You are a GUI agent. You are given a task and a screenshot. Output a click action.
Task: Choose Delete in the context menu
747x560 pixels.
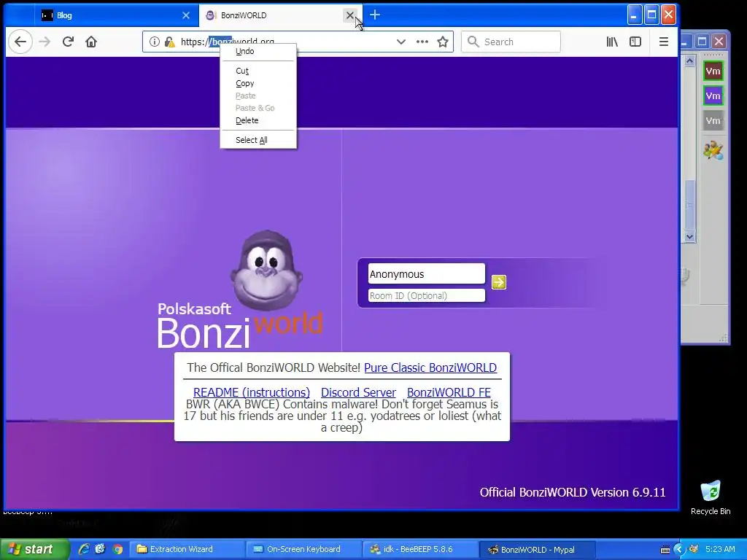tap(258, 120)
